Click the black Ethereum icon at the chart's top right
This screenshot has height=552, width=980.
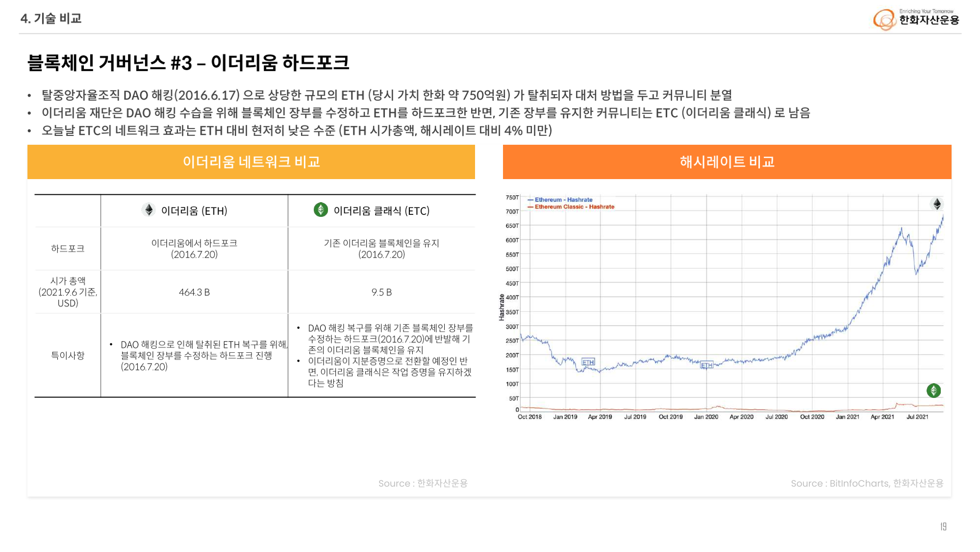[x=937, y=204]
